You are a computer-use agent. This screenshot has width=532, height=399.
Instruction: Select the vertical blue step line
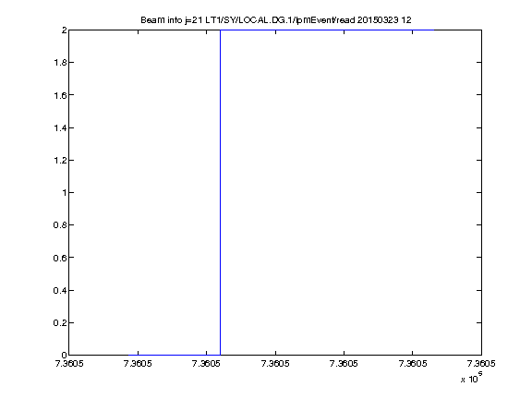coord(220,192)
